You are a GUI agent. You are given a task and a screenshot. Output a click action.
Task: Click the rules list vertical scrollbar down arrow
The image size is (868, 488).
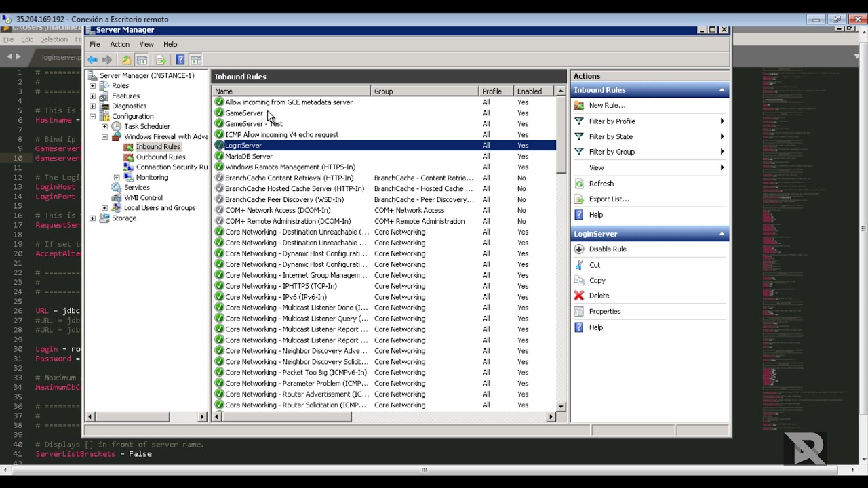[x=561, y=406]
